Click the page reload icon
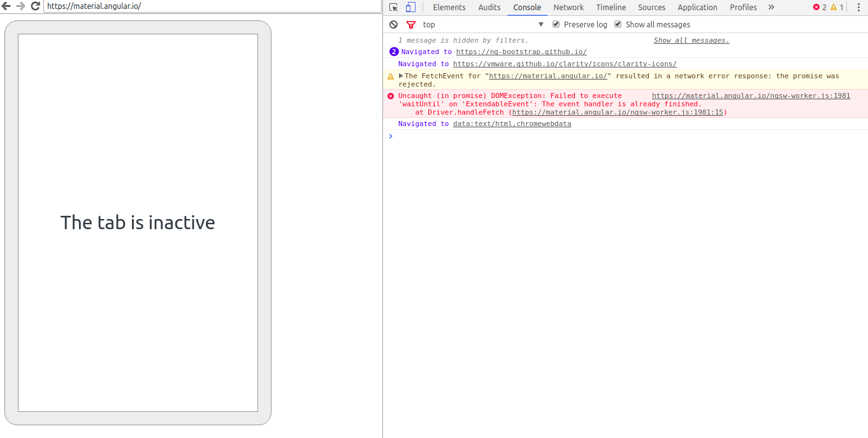 click(35, 6)
